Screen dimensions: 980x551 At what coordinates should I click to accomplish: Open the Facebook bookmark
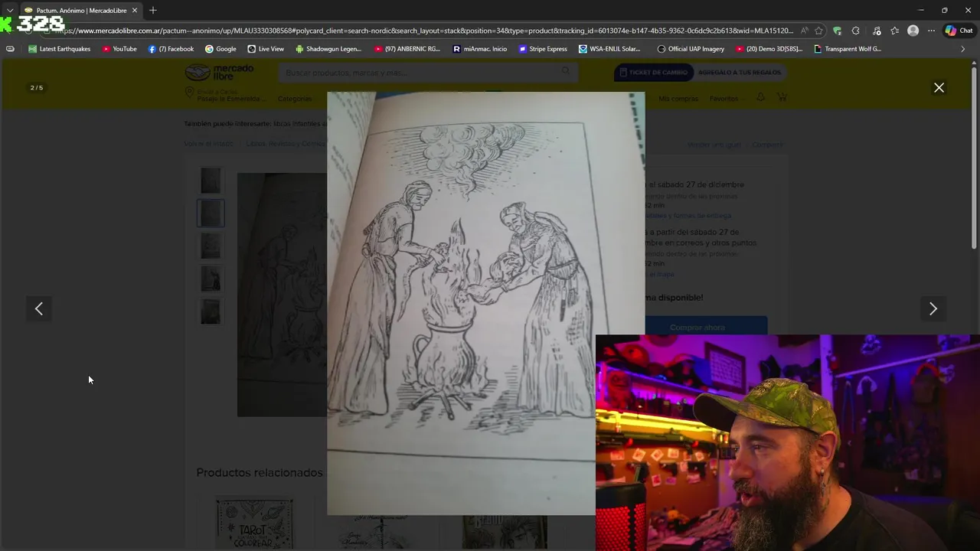coord(171,49)
